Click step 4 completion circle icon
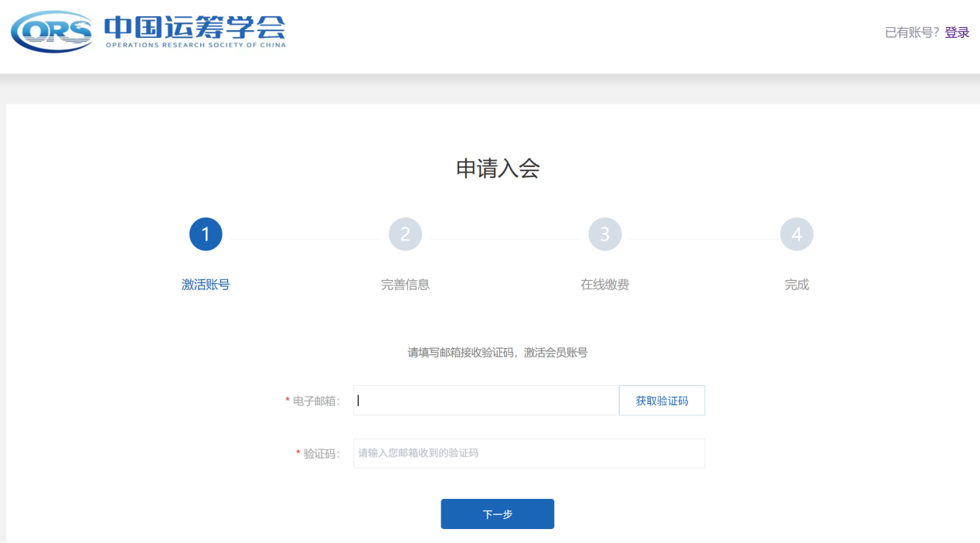980x543 pixels. click(797, 234)
